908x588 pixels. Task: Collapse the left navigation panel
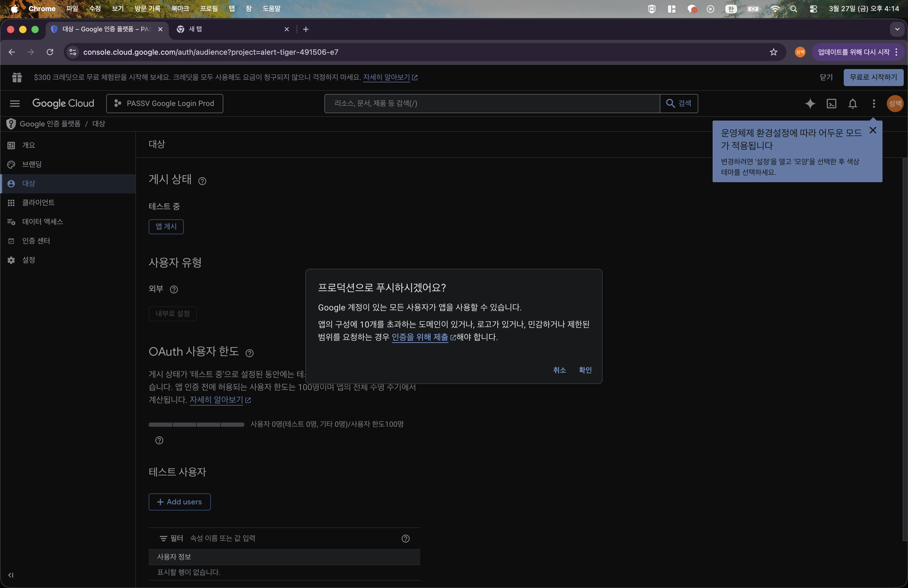[x=10, y=576]
